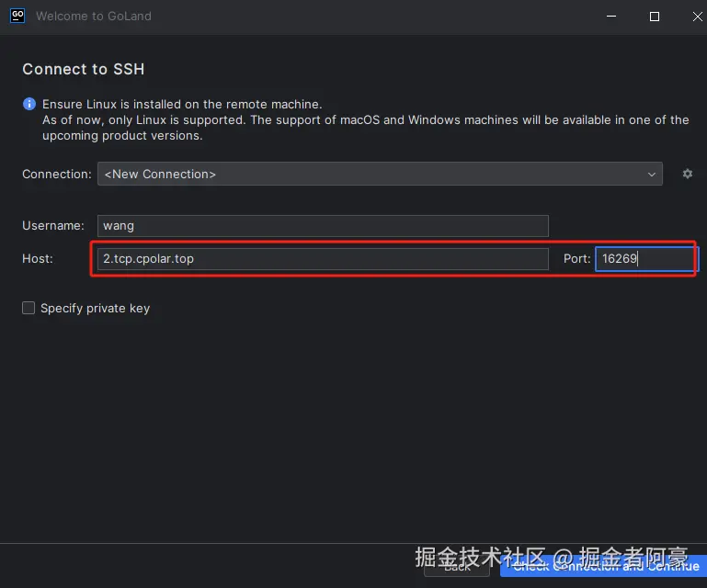Close the Welcome to GoLand window
Viewport: 707px width, 588px height.
pyautogui.click(x=697, y=17)
